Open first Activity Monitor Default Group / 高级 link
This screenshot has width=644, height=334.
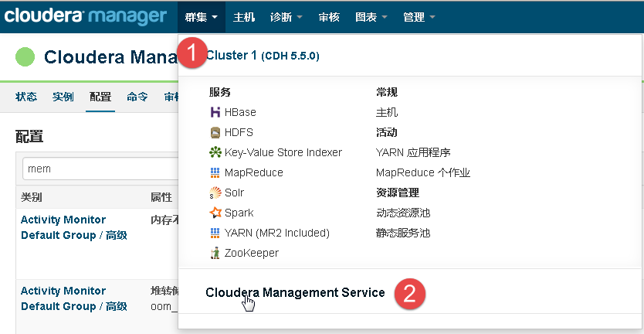tap(74, 227)
